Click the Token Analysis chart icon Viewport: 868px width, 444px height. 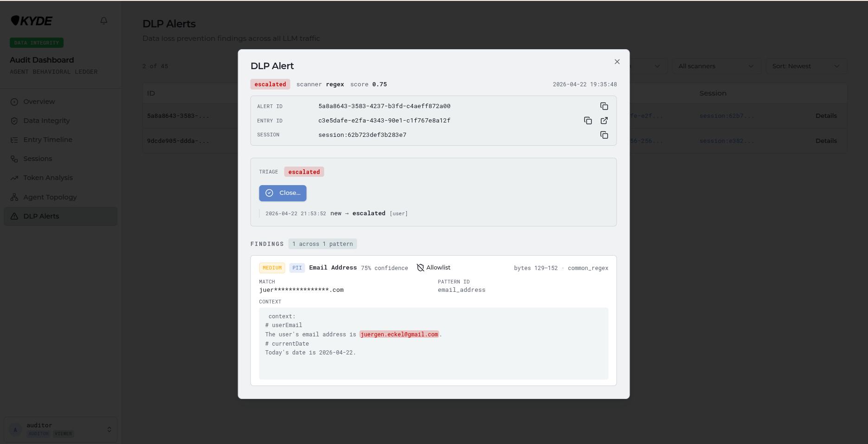[14, 178]
